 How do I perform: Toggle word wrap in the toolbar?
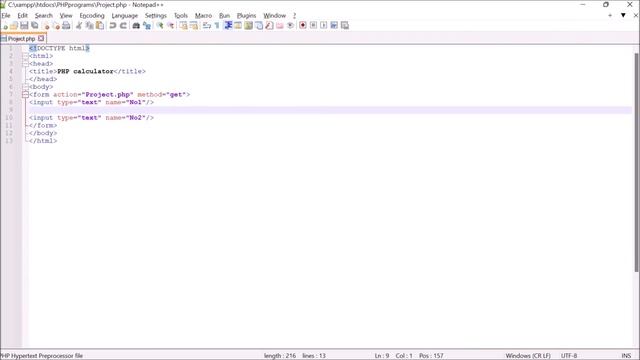207,26
